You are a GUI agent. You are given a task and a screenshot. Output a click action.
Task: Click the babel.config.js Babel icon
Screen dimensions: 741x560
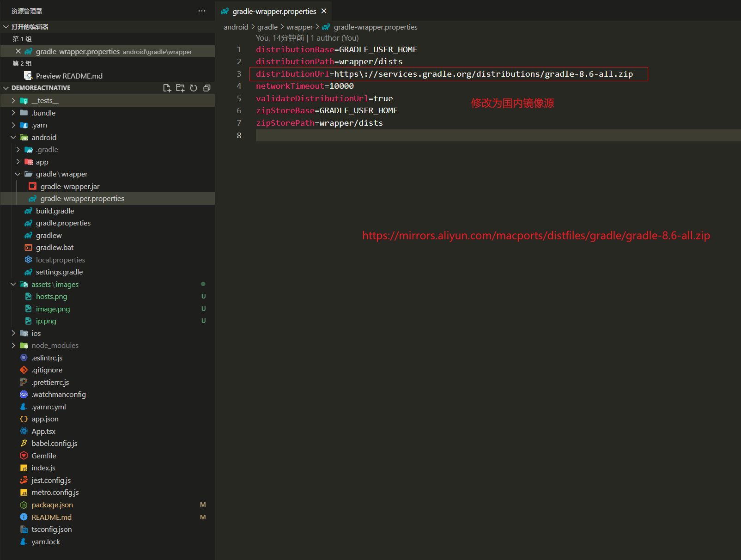coord(24,444)
